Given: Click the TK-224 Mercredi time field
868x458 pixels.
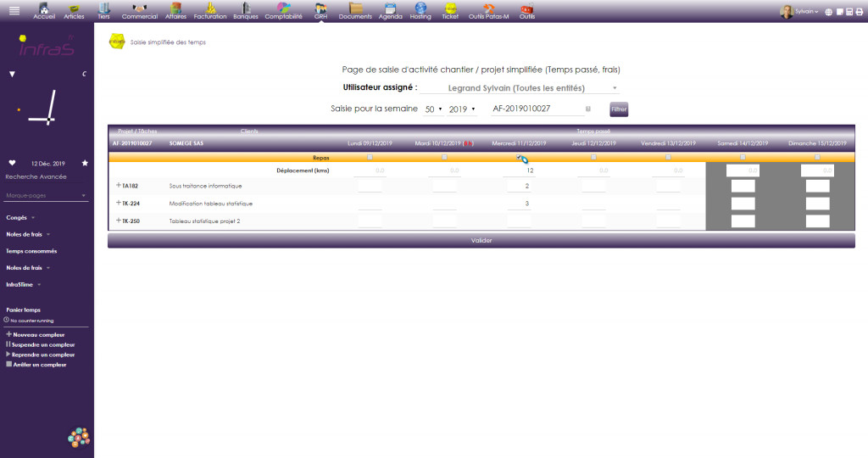Looking at the screenshot, I should pyautogui.click(x=519, y=204).
